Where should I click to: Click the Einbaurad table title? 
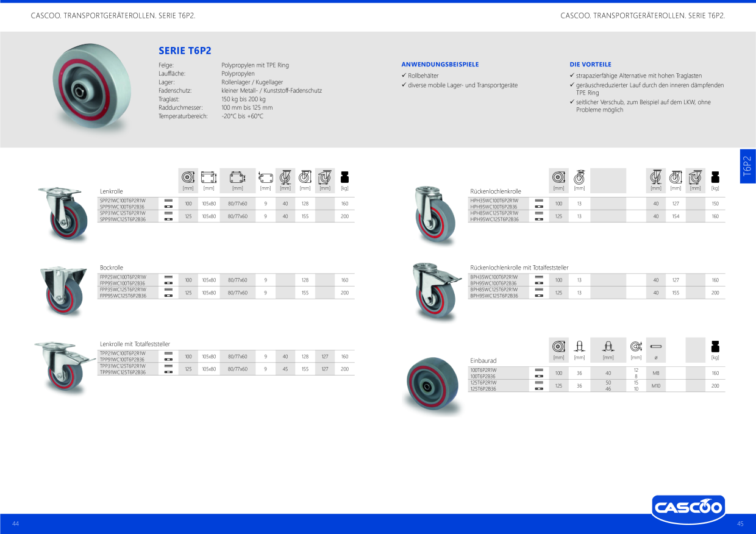483,361
